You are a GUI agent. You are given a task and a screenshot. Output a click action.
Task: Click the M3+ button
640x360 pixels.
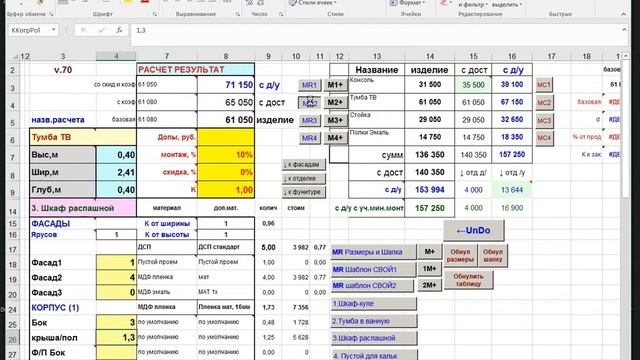coord(335,120)
